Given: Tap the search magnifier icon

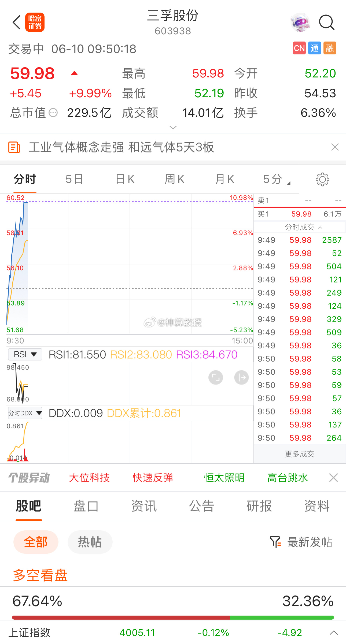Looking at the screenshot, I should tap(327, 22).
